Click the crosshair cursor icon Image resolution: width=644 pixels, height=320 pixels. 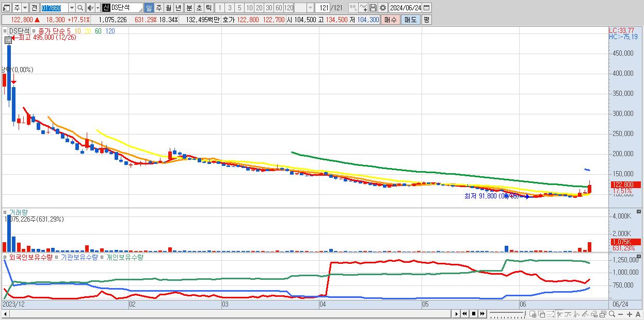559,314
